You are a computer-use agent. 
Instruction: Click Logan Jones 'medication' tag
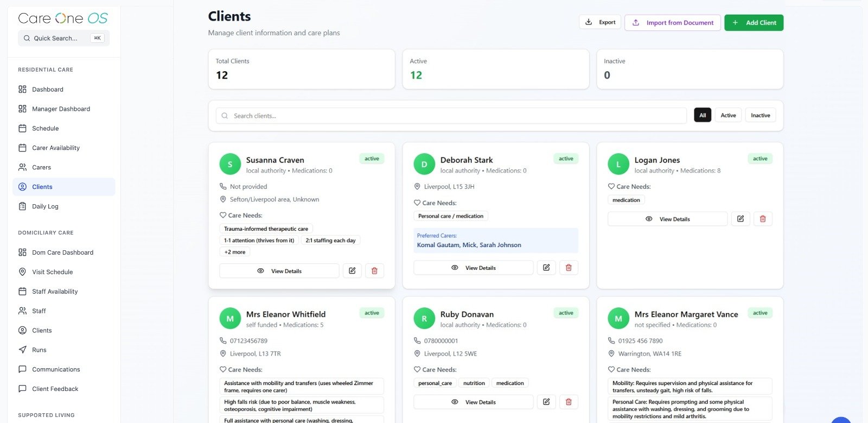pos(626,200)
